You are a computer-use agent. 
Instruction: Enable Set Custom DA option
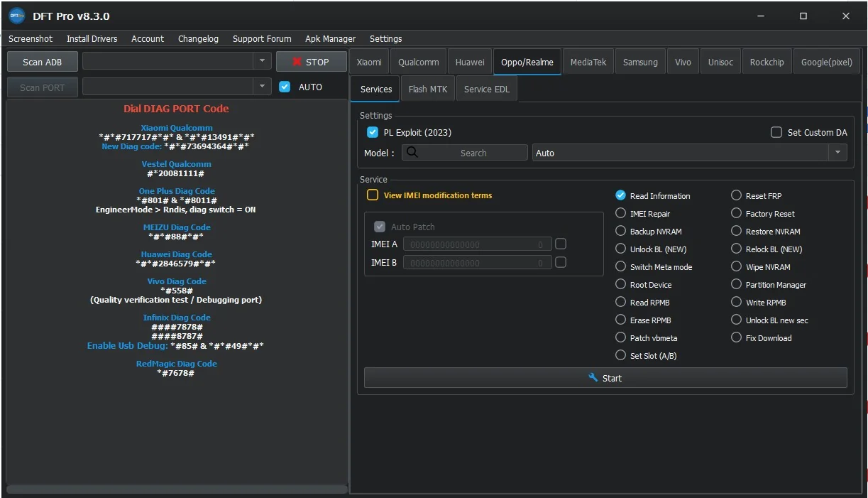[776, 132]
